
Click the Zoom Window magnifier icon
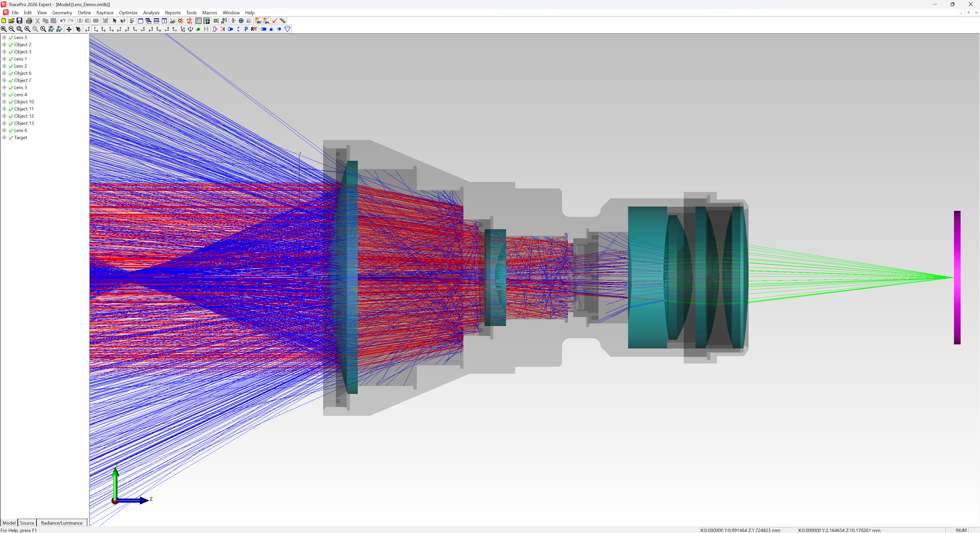coord(19,29)
